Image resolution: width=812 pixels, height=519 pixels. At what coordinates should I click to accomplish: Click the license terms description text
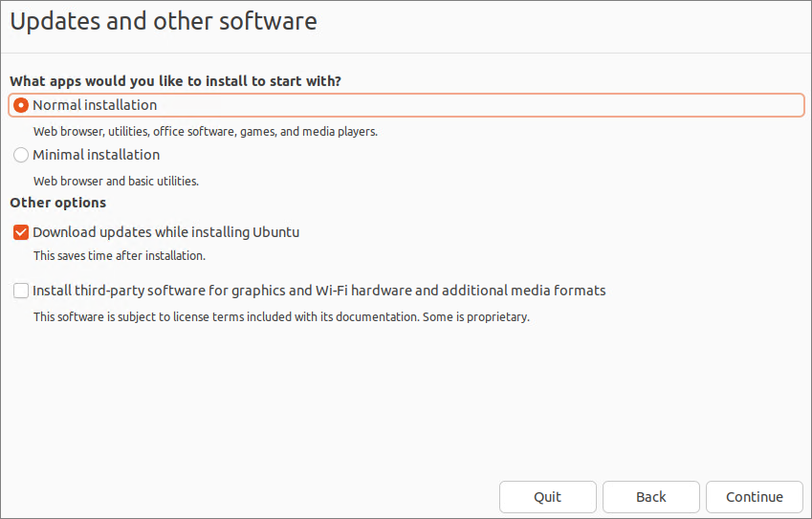click(x=281, y=316)
